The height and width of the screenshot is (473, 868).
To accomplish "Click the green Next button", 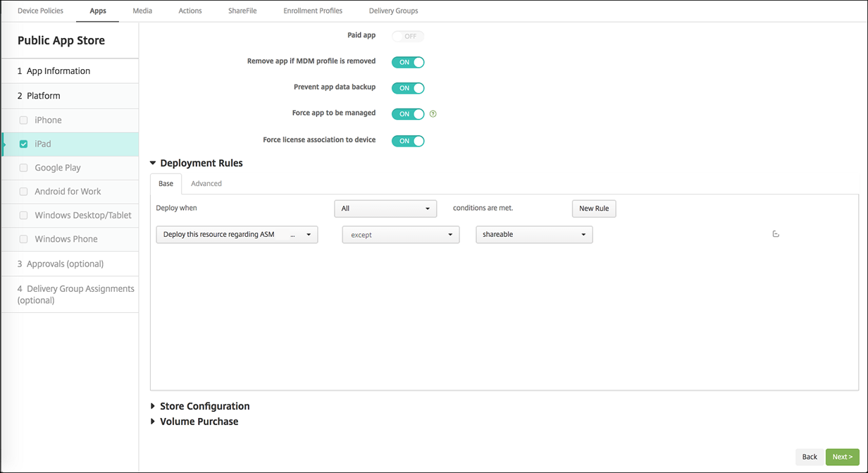I will (x=843, y=457).
